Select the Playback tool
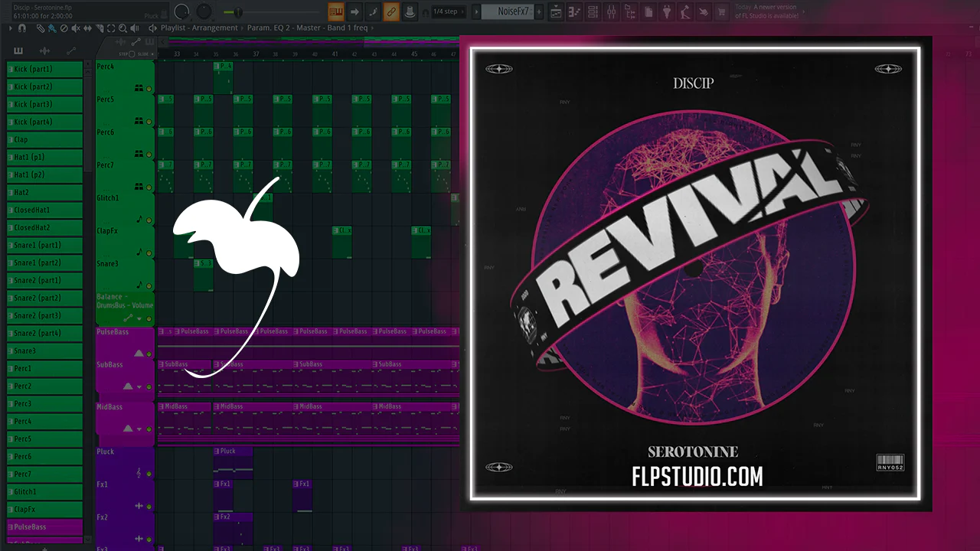The image size is (980, 551). (134, 28)
